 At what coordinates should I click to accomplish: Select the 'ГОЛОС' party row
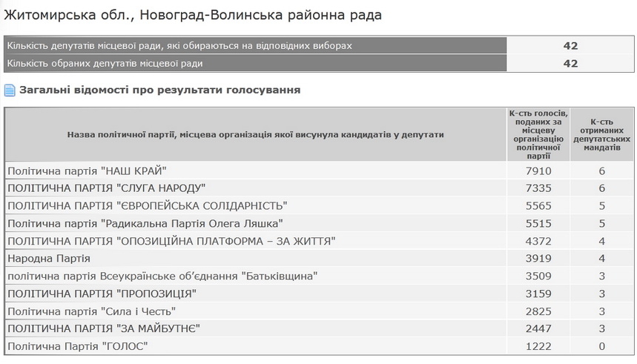point(78,346)
